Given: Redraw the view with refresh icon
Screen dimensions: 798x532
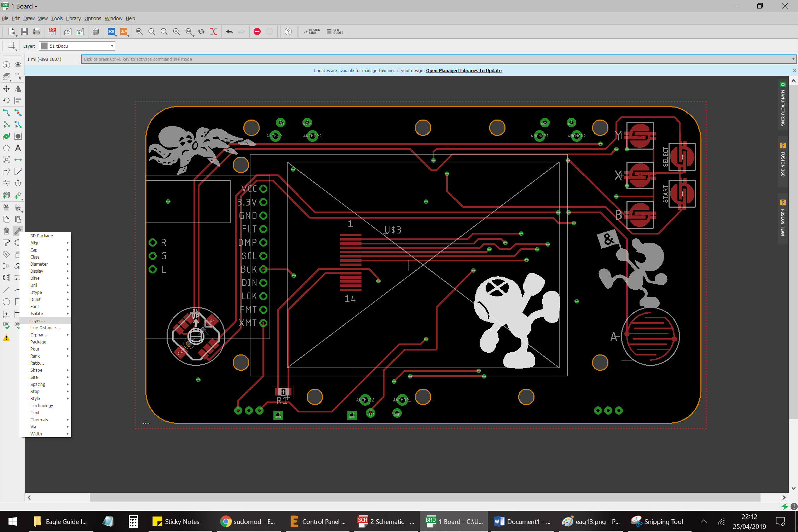Looking at the screenshot, I should [201, 32].
